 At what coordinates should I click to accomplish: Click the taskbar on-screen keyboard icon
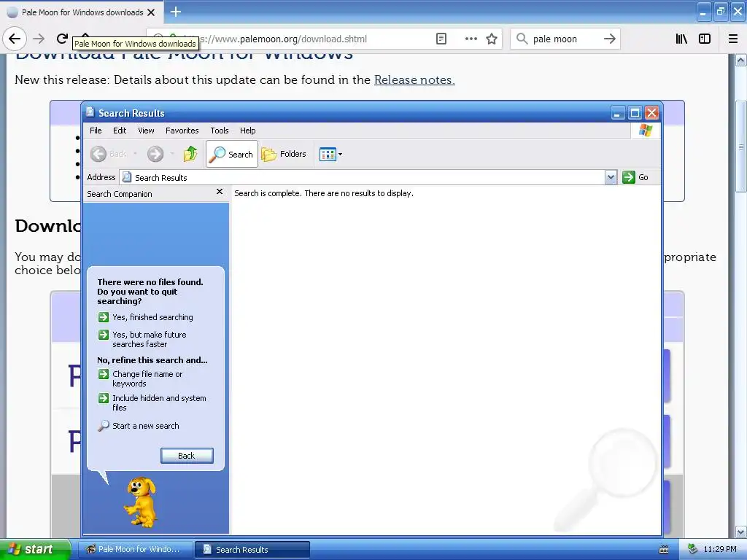tap(663, 550)
